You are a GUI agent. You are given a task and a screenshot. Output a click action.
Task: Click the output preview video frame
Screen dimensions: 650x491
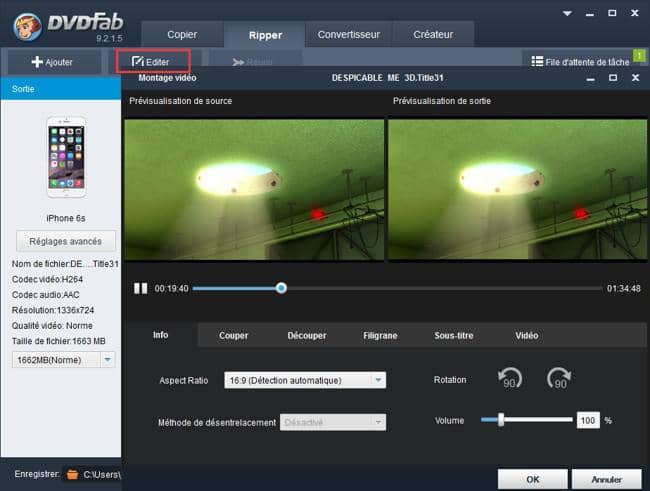click(x=517, y=190)
